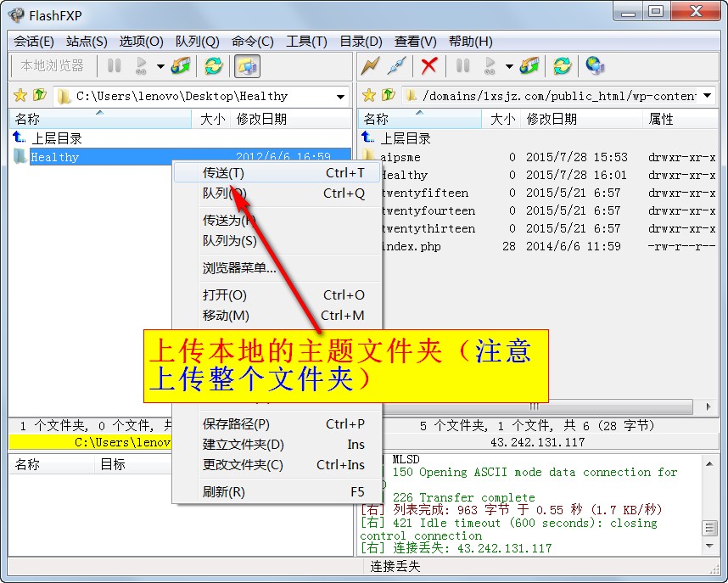Click the local pane transfer queue play icon

coord(141,66)
